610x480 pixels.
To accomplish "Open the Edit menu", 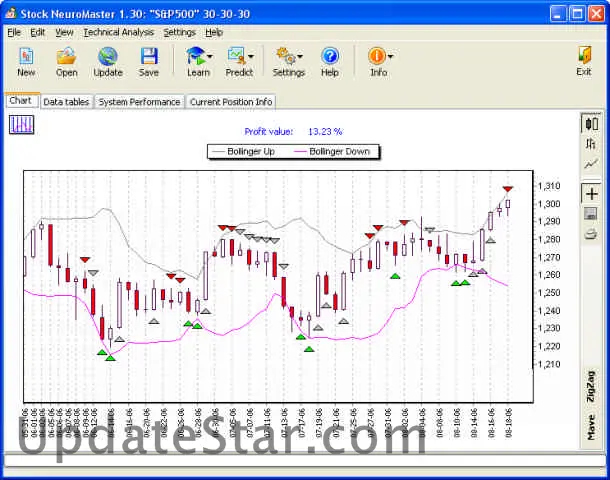I will [38, 32].
